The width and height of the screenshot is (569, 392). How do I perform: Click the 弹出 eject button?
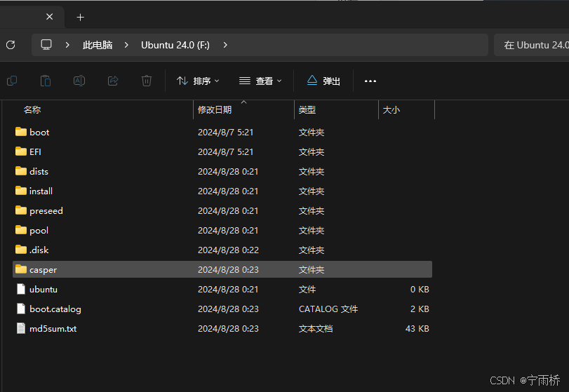coord(323,81)
